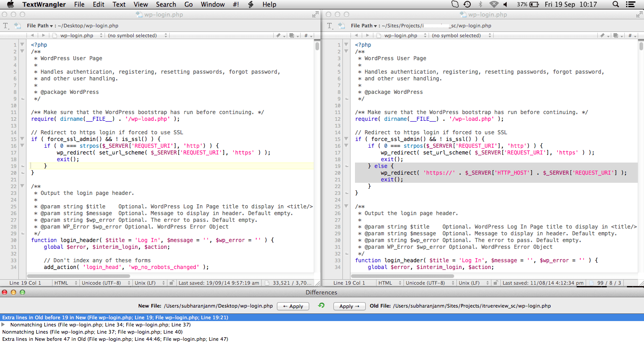Open text options in left window toolbar
The image size is (644, 348).
click(7, 26)
